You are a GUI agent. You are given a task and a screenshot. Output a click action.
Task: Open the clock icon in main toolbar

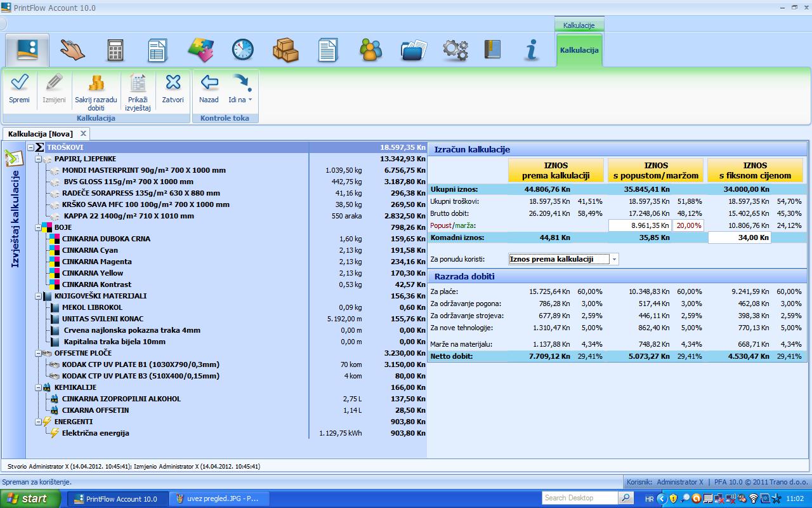pos(242,50)
